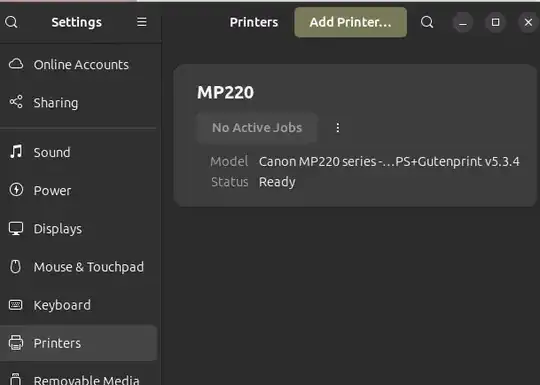The image size is (540, 385).
Task: Open the Sound settings panel
Action: [x=79, y=152]
